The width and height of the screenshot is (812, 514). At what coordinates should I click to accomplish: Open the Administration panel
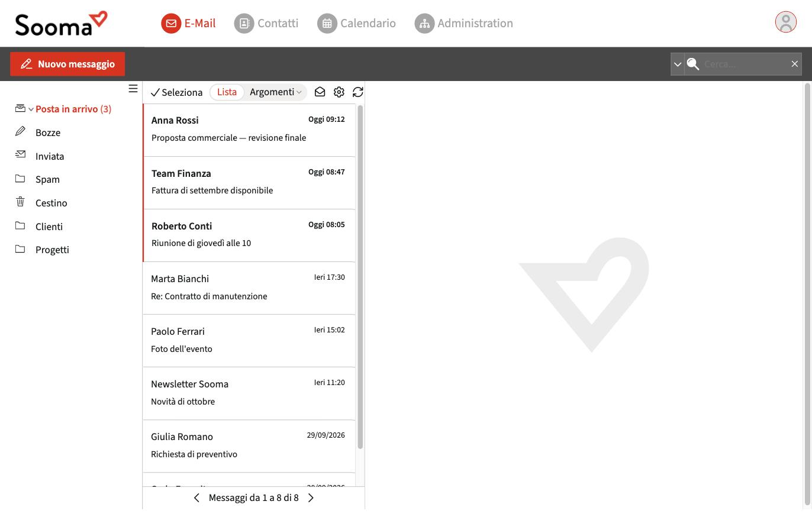pos(463,24)
